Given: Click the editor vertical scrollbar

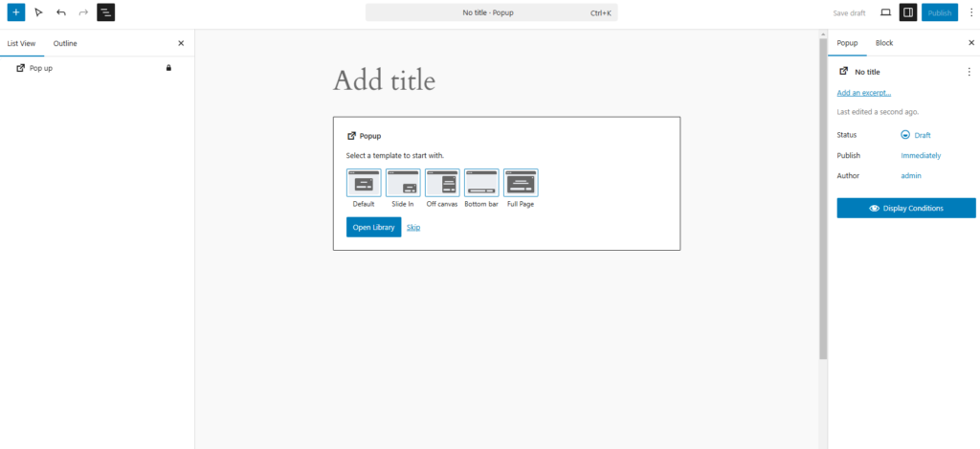Looking at the screenshot, I should coord(823,199).
